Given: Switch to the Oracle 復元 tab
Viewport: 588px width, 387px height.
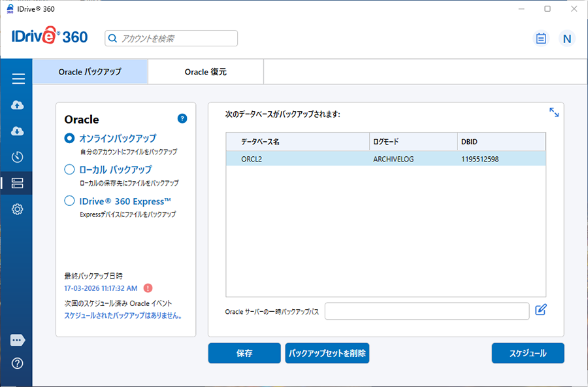Looking at the screenshot, I should (205, 72).
